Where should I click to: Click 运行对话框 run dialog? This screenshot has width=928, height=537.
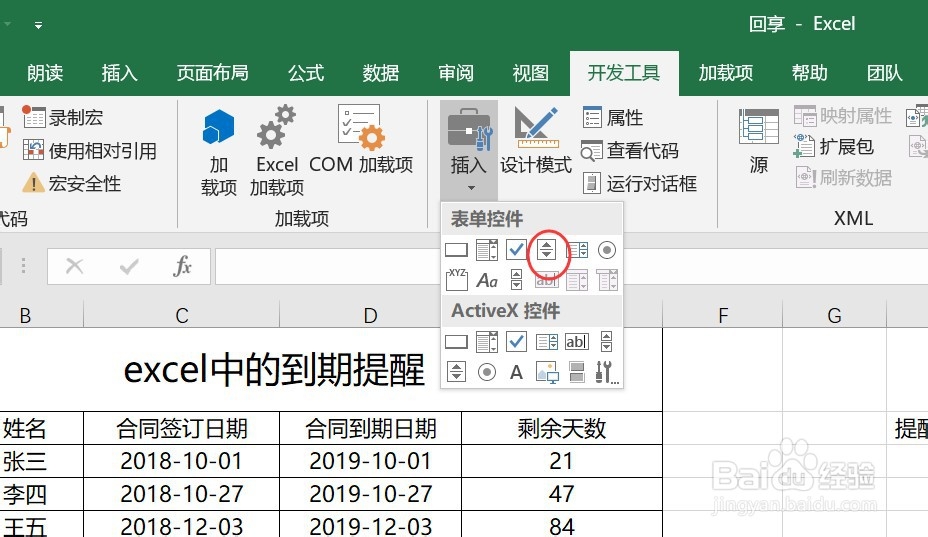pos(640,184)
